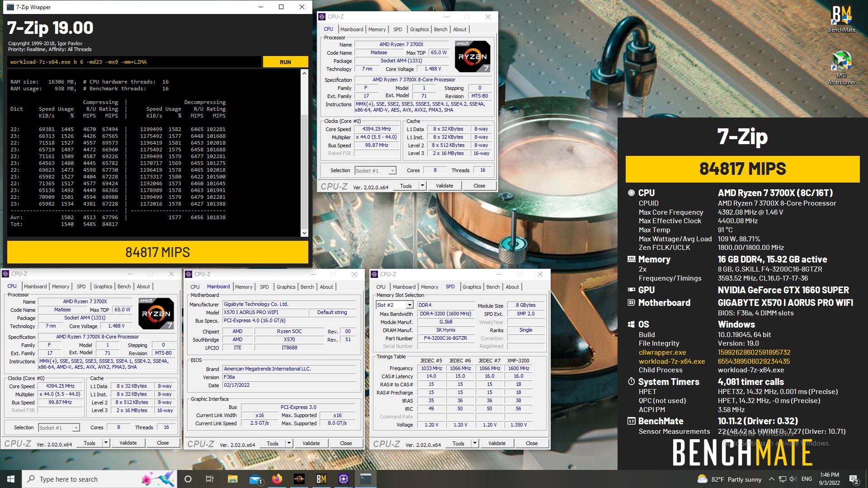
Task: Click System Timers clock icon
Action: click(631, 382)
